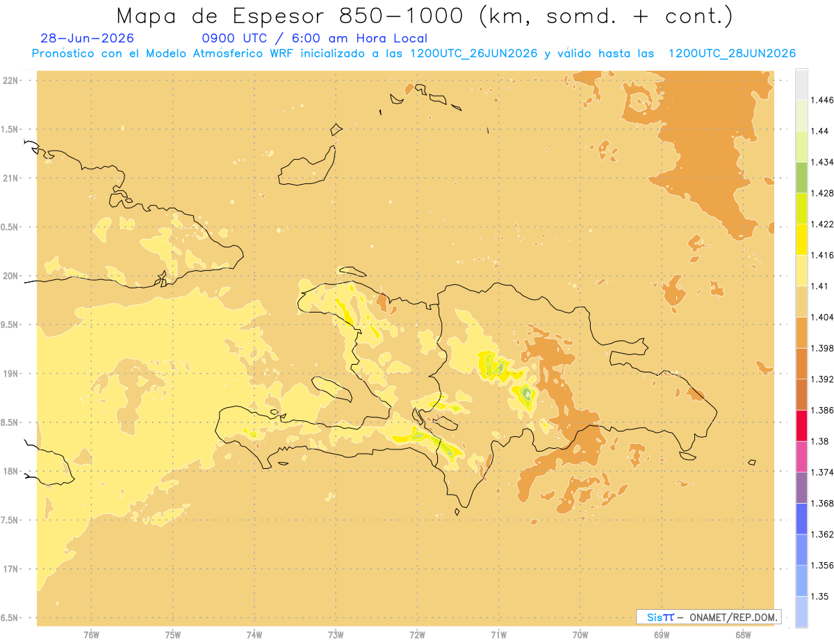Click the longitude label '72W'
Screen dimensions: 834x644
(x=417, y=634)
